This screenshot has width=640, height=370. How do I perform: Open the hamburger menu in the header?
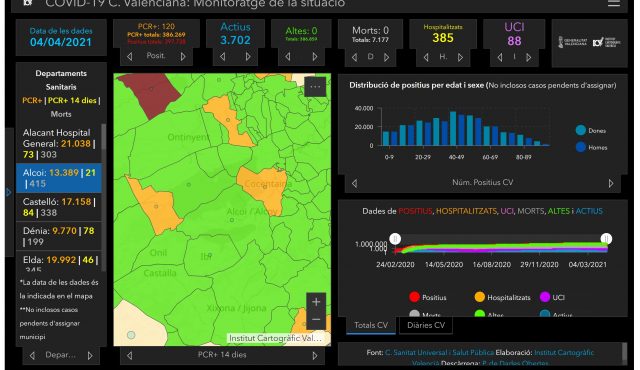pos(613,3)
